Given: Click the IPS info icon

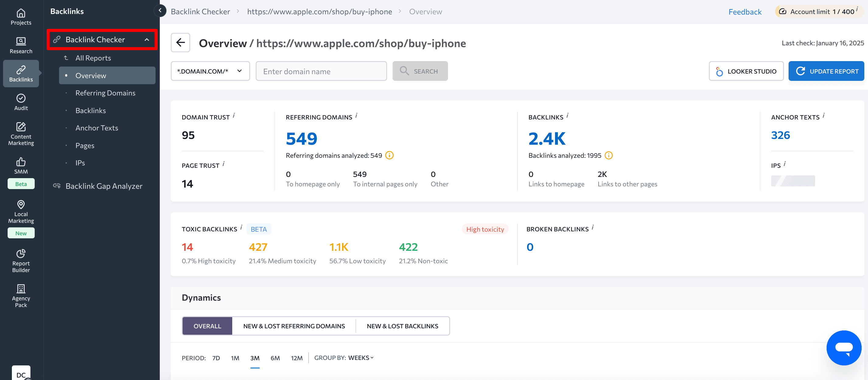Looking at the screenshot, I should pos(784,164).
